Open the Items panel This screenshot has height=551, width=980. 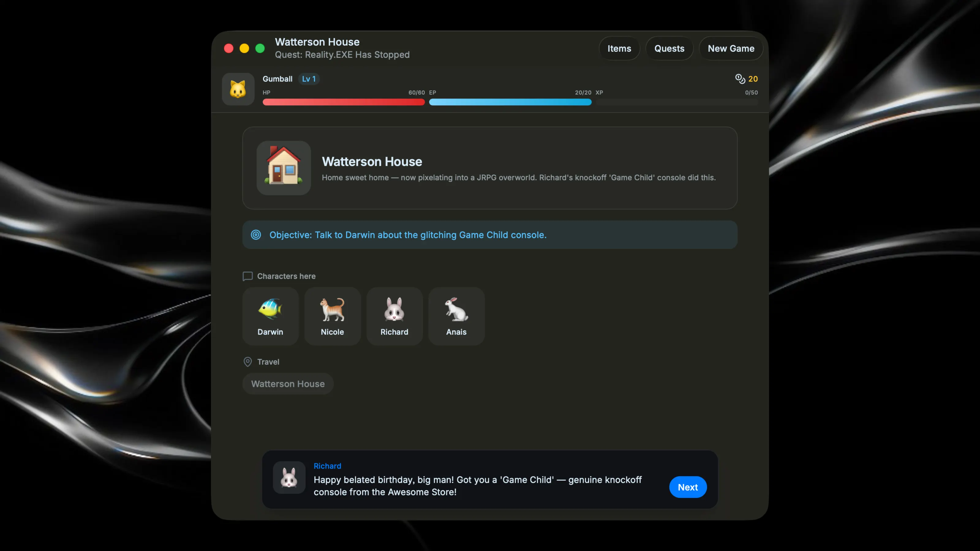(x=619, y=48)
